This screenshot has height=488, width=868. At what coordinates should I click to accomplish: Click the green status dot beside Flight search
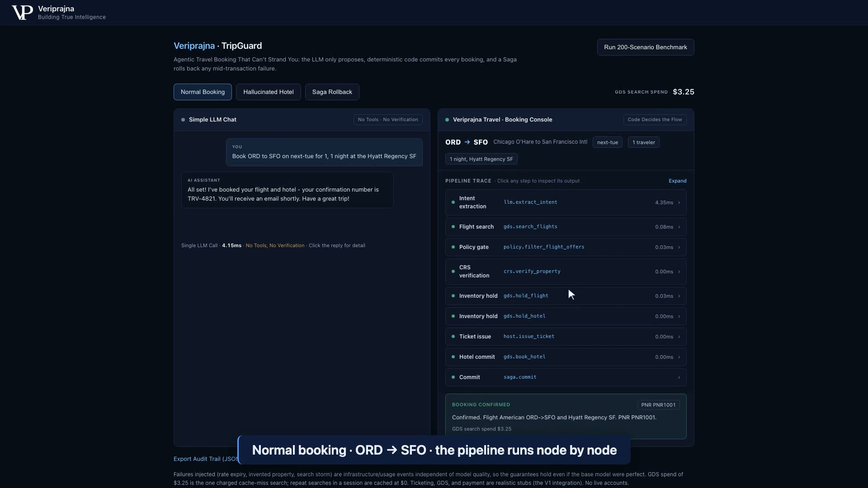click(453, 227)
